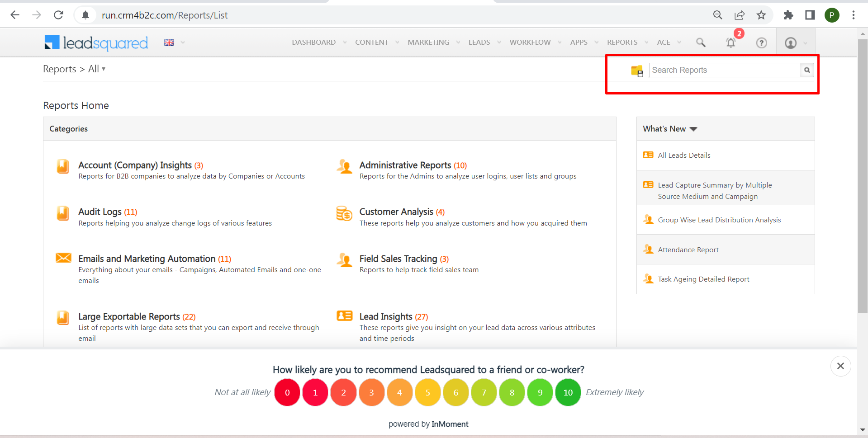This screenshot has height=438, width=868.
Task: Expand the CONTENT menu arrow
Action: click(x=397, y=42)
